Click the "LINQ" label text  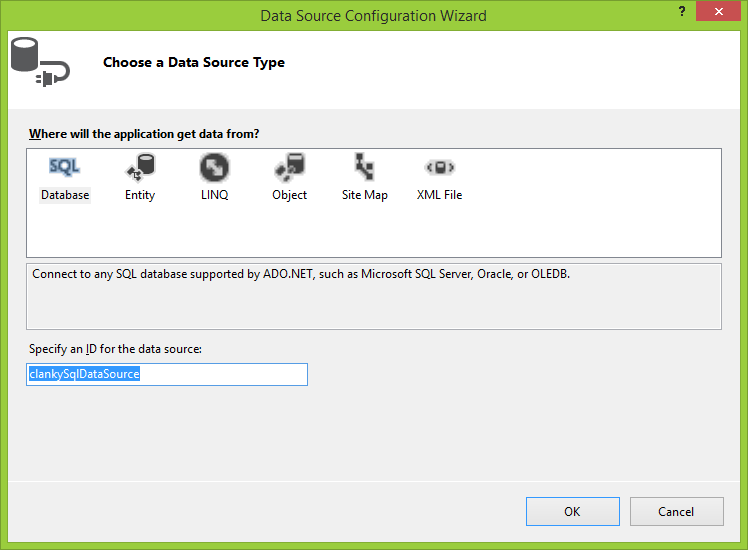pos(214,195)
